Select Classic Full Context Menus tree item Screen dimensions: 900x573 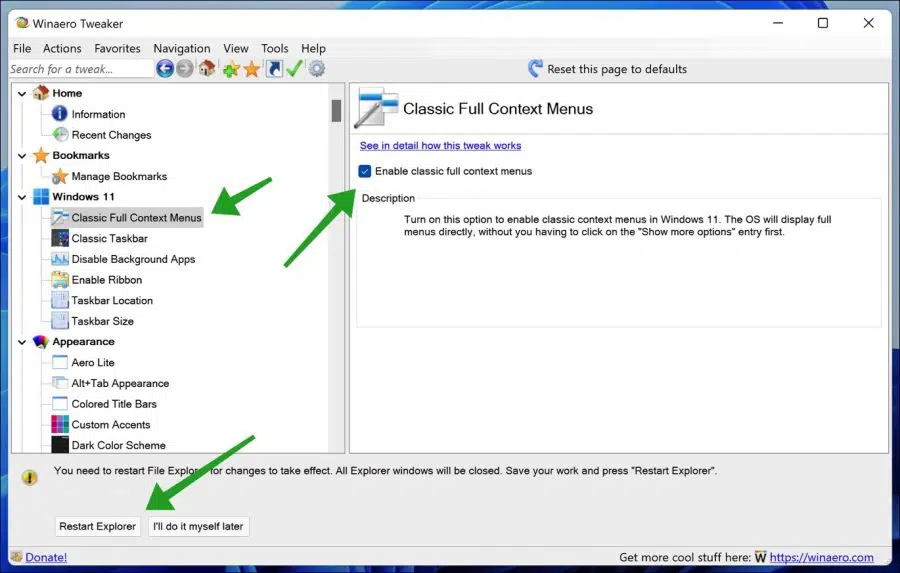tap(137, 218)
